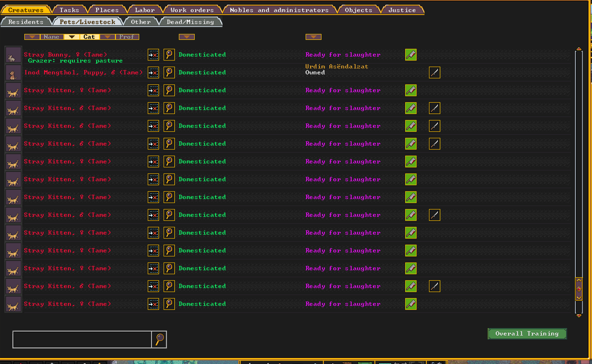Open the Stray Bunny's creature sheet magnifier
Screen dimensions: 592x364
[169, 55]
